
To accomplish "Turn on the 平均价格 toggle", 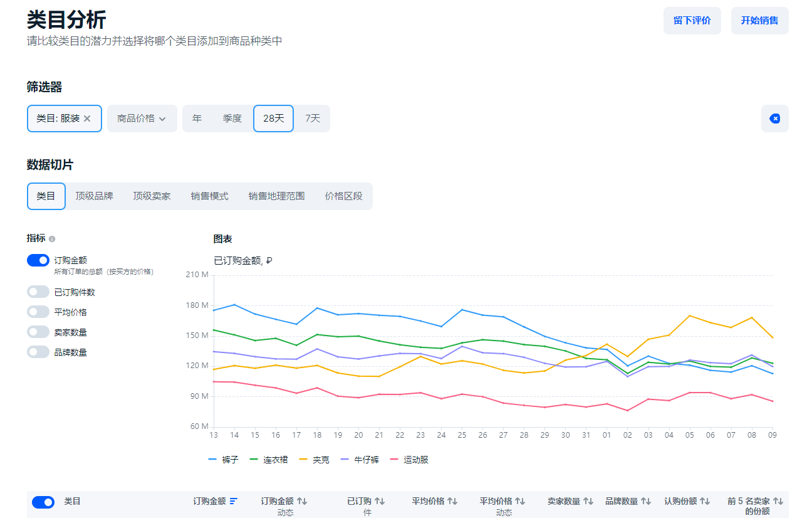I will coord(38,312).
